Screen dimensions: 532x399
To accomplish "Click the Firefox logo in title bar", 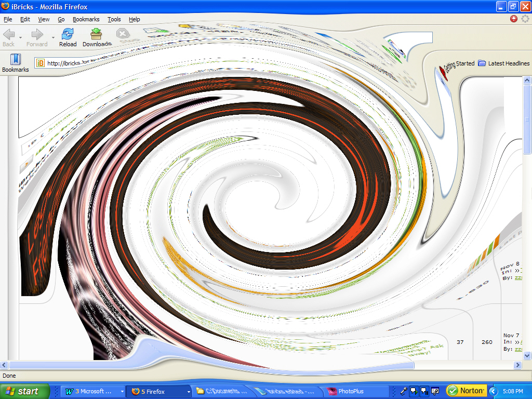I will tap(5, 6).
